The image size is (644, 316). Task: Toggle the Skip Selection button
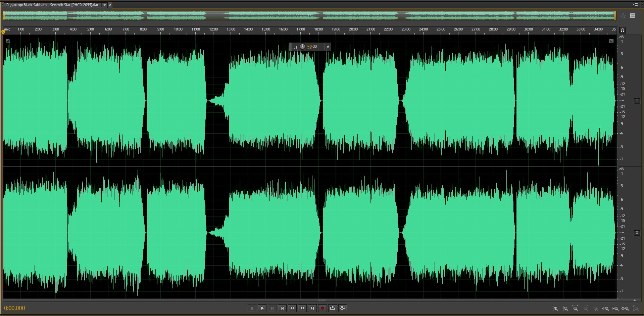click(343, 308)
